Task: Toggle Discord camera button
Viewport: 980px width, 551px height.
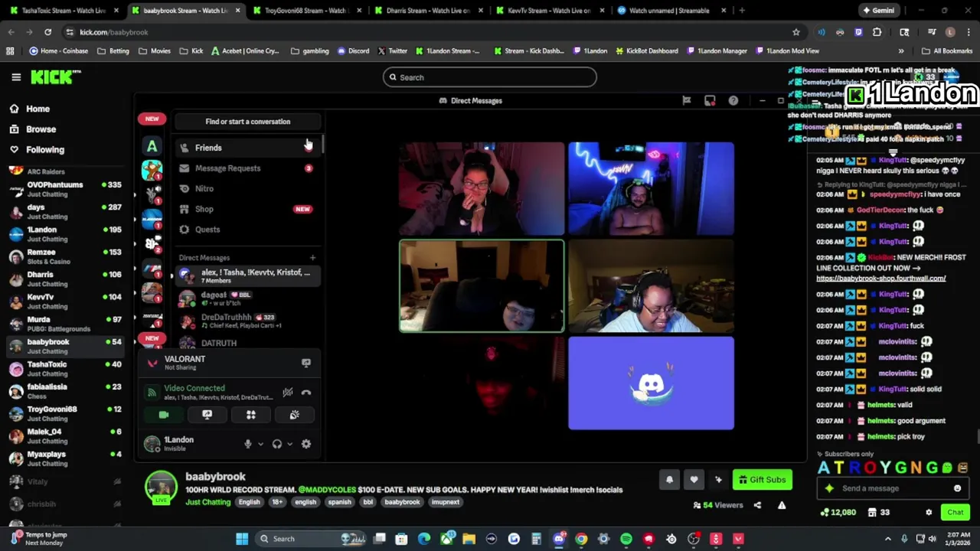Action: tap(163, 415)
